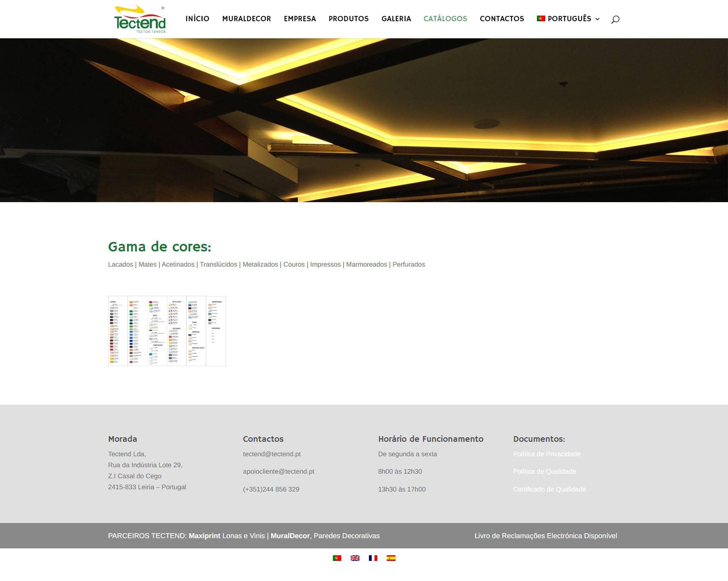728x581 pixels.
Task: Open the search magnifier icon
Action: point(615,19)
